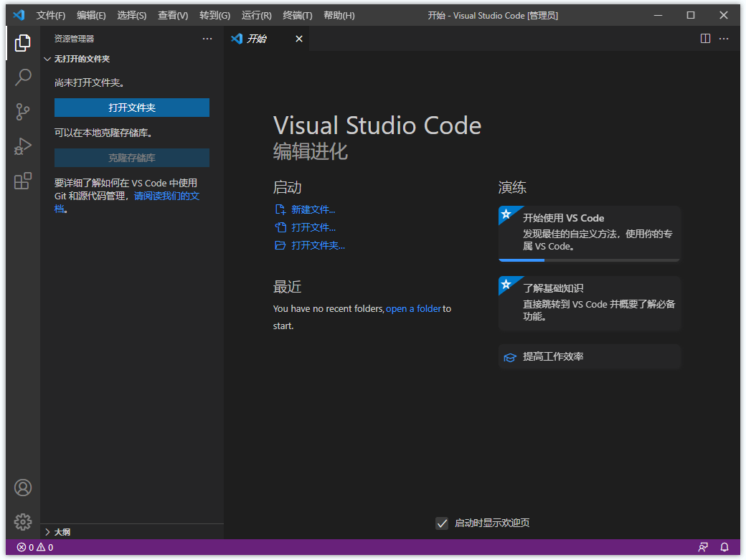Open the 转到(G) menu
The image size is (746, 560).
[214, 15]
